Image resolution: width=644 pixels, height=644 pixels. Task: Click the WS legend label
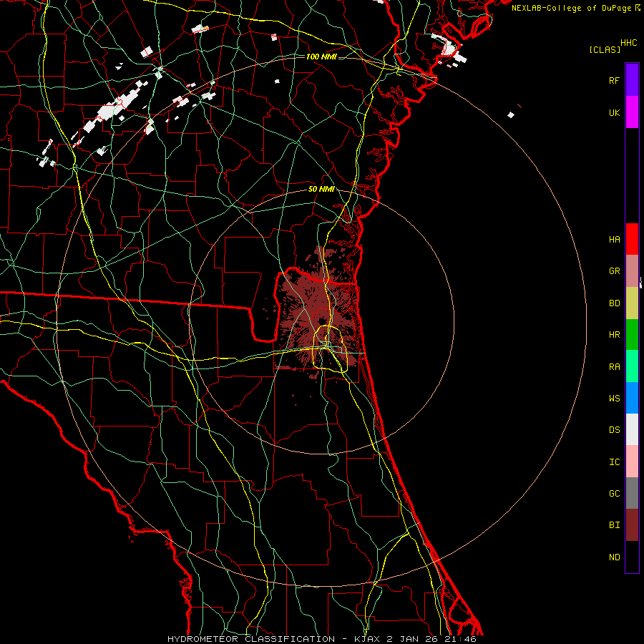point(614,399)
